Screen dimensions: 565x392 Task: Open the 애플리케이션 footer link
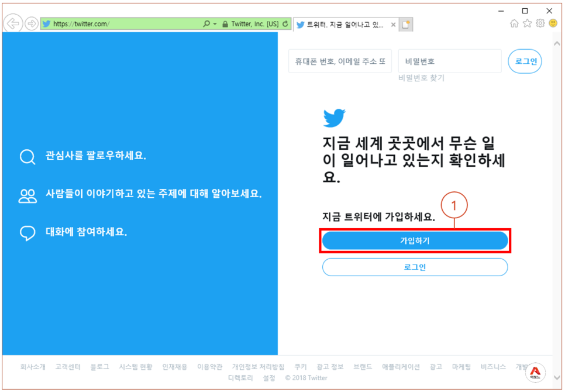pyautogui.click(x=401, y=367)
